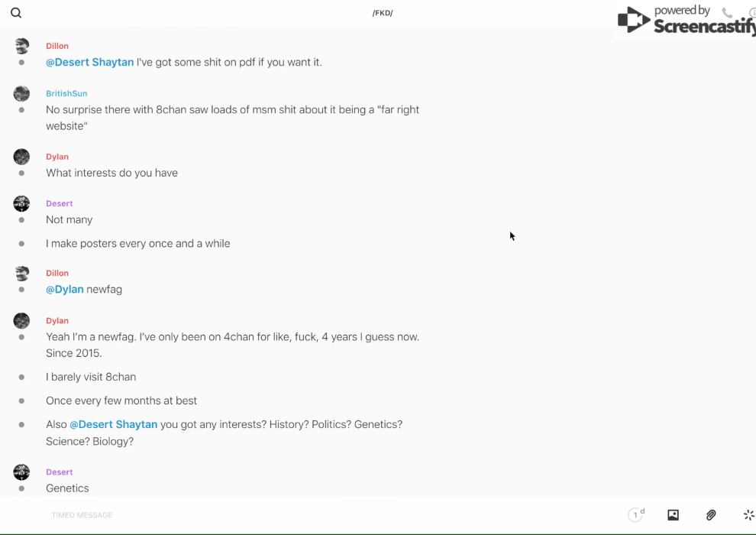The width and height of the screenshot is (756, 535).
Task: Start a voice call with phone icon
Action: tap(727, 13)
